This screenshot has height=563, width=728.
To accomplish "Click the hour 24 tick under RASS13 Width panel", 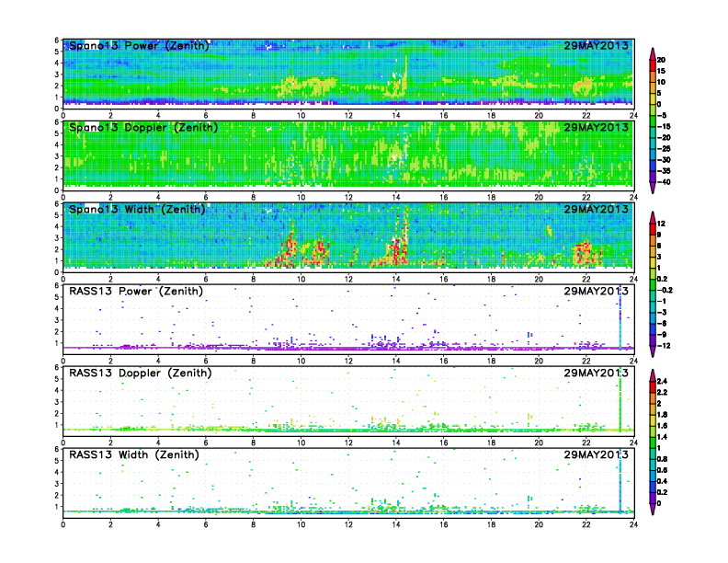I will coord(633,524).
